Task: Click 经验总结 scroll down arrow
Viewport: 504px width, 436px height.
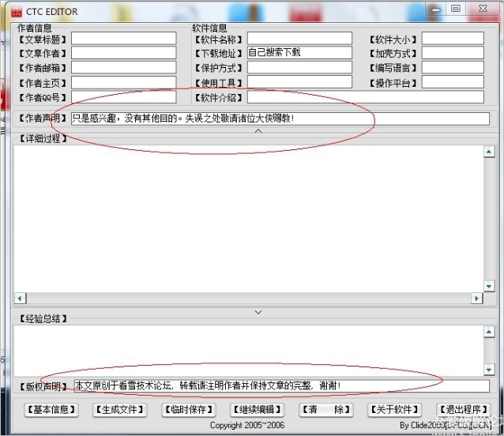Action: point(489,370)
